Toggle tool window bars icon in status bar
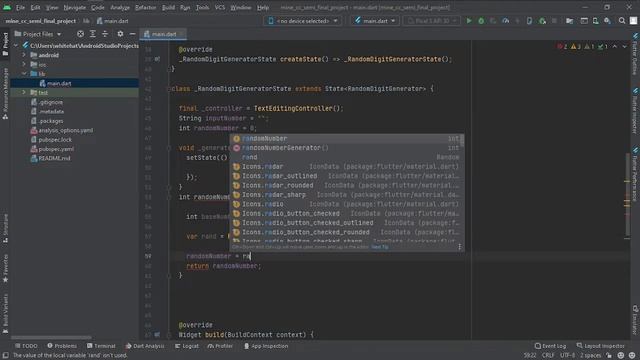 6,356
